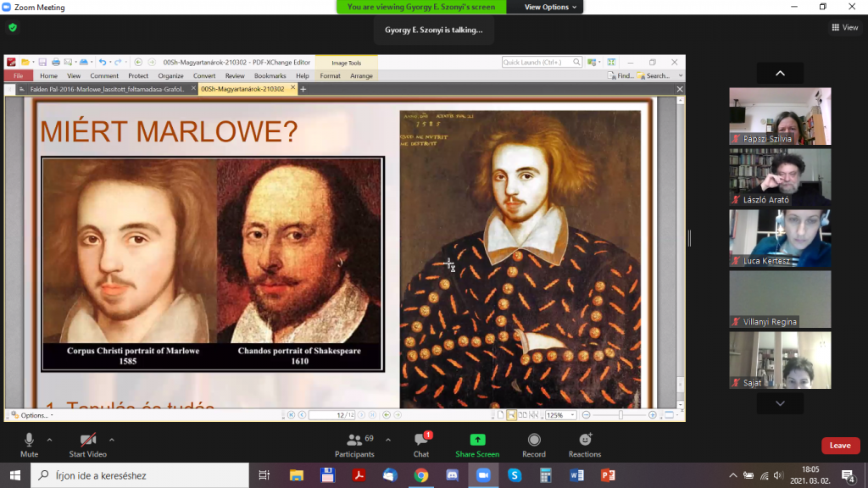This screenshot has height=488, width=868.
Task: Click the Email envelope icon in the quick toolbar
Action: pos(68,63)
